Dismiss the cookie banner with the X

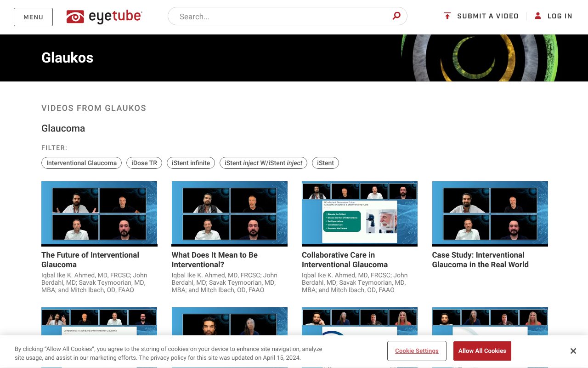point(573,351)
